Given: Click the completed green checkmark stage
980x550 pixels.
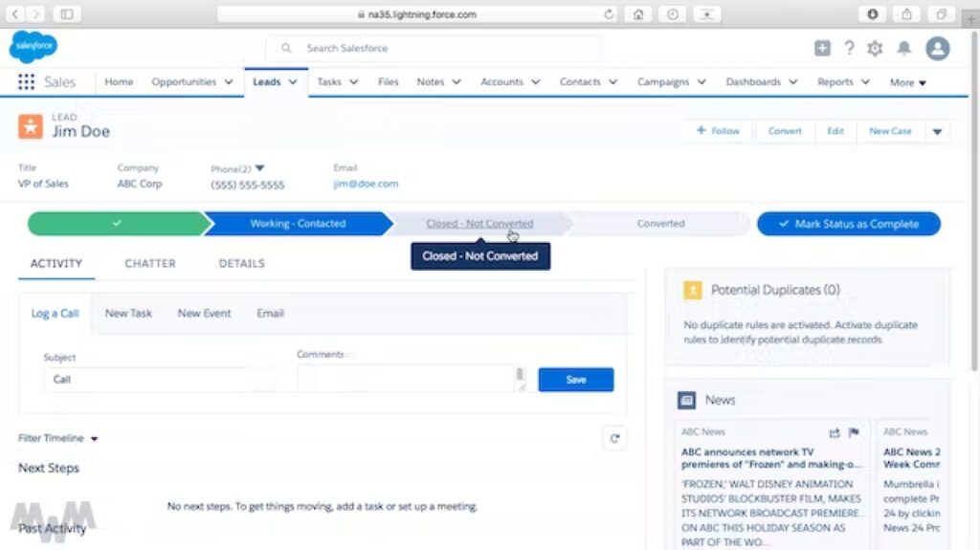Looking at the screenshot, I should pos(118,224).
